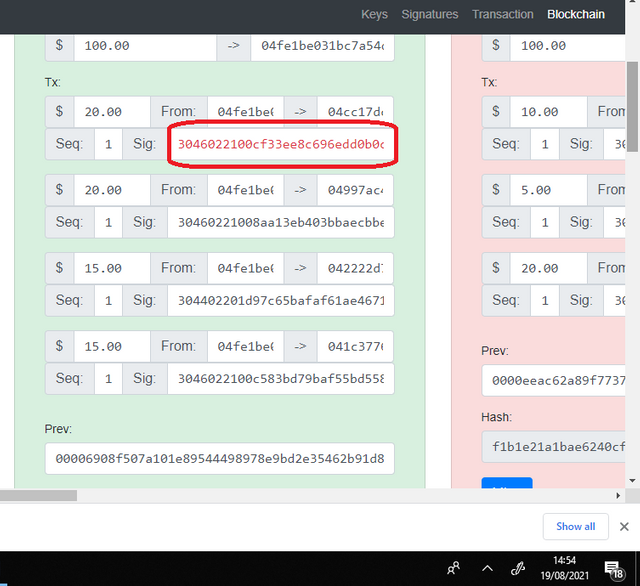
Task: Edit From key in 041c377 transaction
Action: (246, 346)
